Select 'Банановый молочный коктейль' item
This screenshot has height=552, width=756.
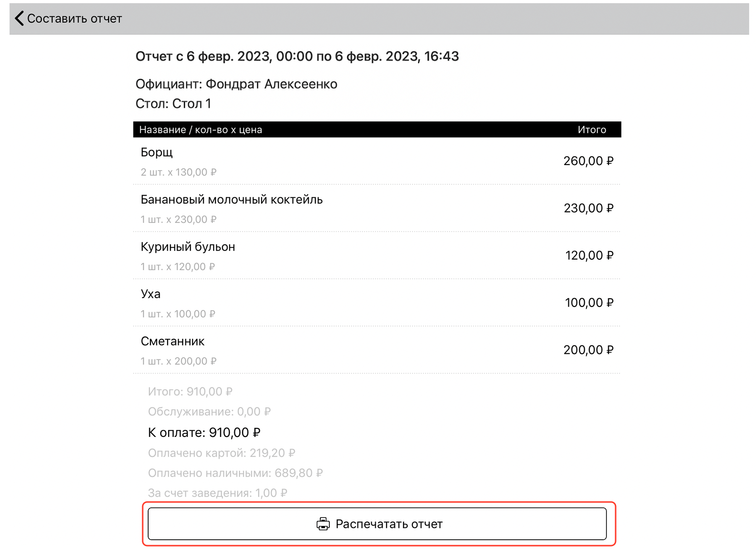pyautogui.click(x=232, y=200)
